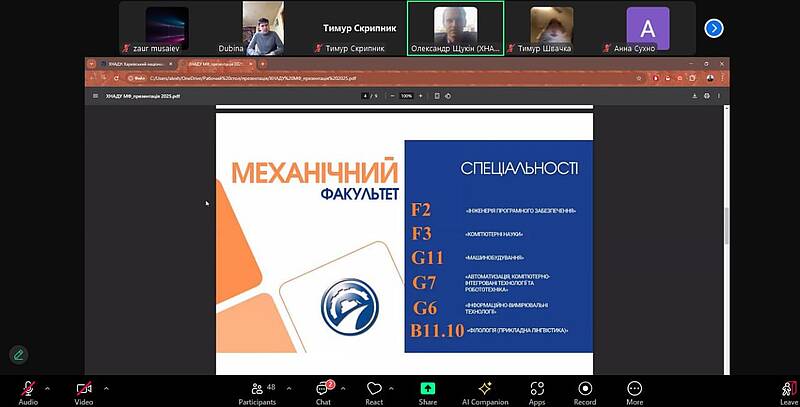The width and height of the screenshot is (800, 407).
Task: Download the PDF file
Action: (x=694, y=96)
